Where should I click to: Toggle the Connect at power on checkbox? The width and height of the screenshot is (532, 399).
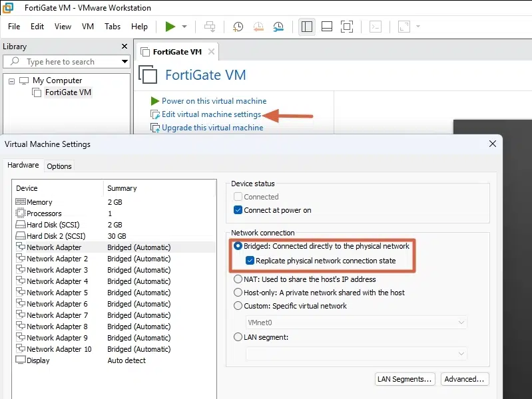click(238, 210)
